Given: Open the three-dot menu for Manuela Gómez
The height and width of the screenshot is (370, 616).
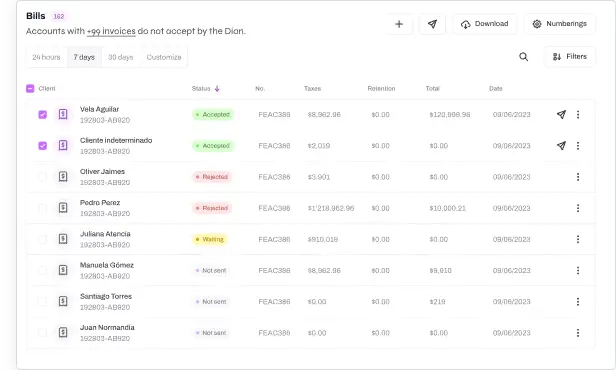Looking at the screenshot, I should point(578,271).
